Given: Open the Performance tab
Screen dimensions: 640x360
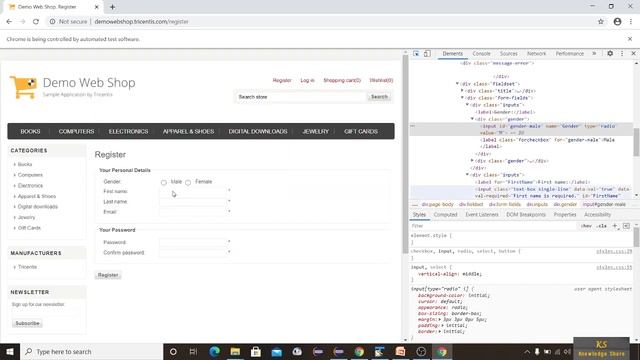Looking at the screenshot, I should (569, 53).
